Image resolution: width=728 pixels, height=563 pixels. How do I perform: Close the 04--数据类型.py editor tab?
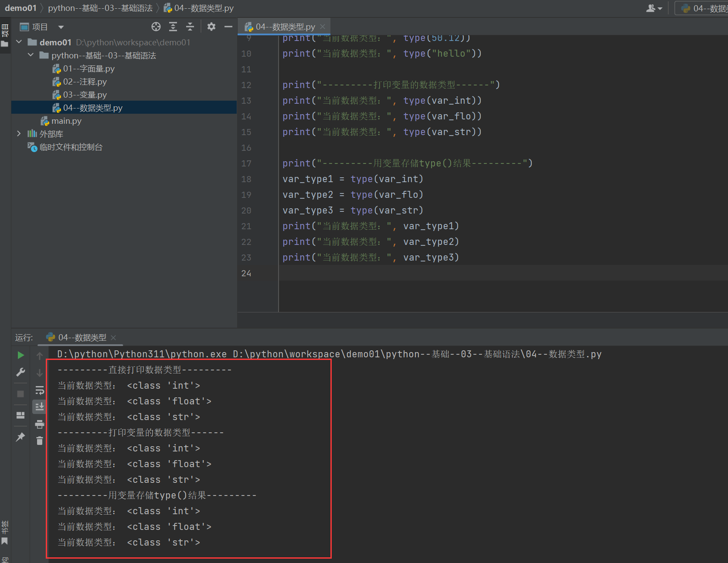coord(323,27)
